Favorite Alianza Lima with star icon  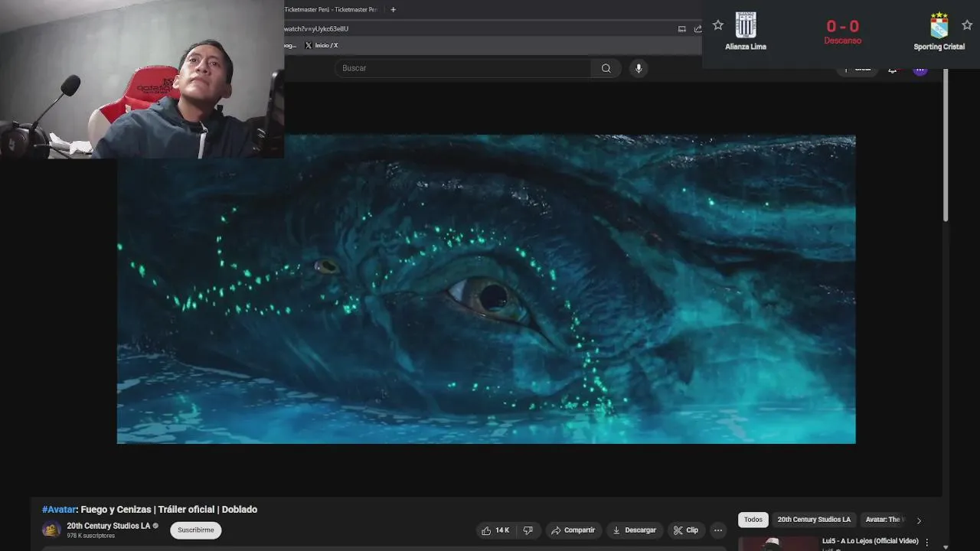(x=718, y=25)
